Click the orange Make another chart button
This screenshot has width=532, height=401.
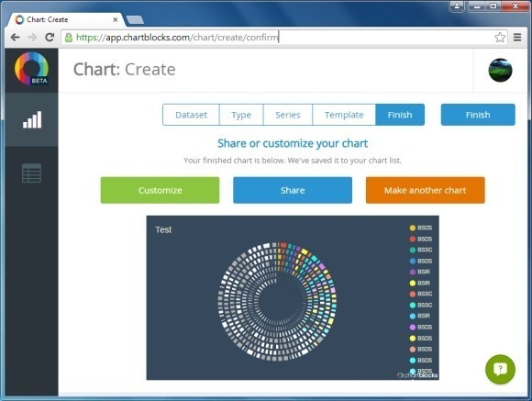coord(425,190)
